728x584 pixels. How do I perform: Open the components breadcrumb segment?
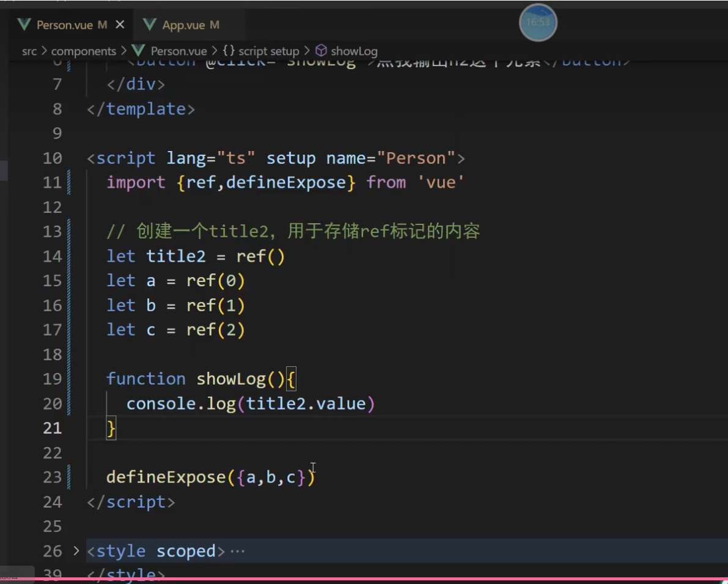(x=84, y=51)
